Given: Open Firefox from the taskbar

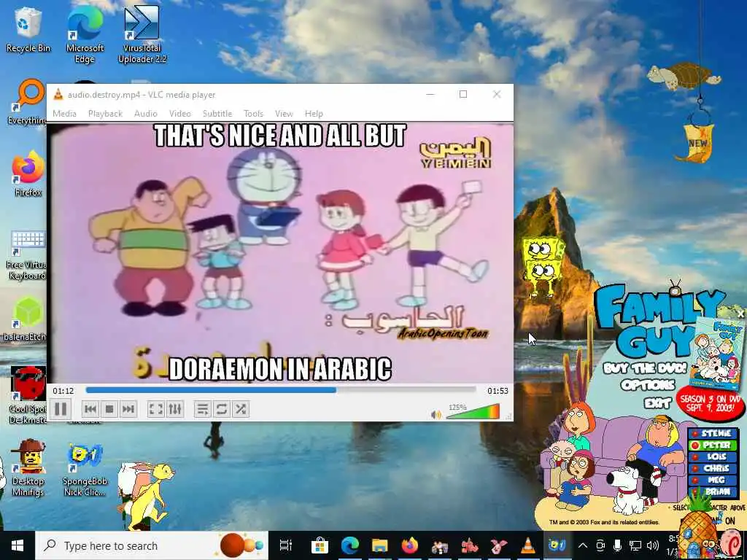Looking at the screenshot, I should [410, 545].
